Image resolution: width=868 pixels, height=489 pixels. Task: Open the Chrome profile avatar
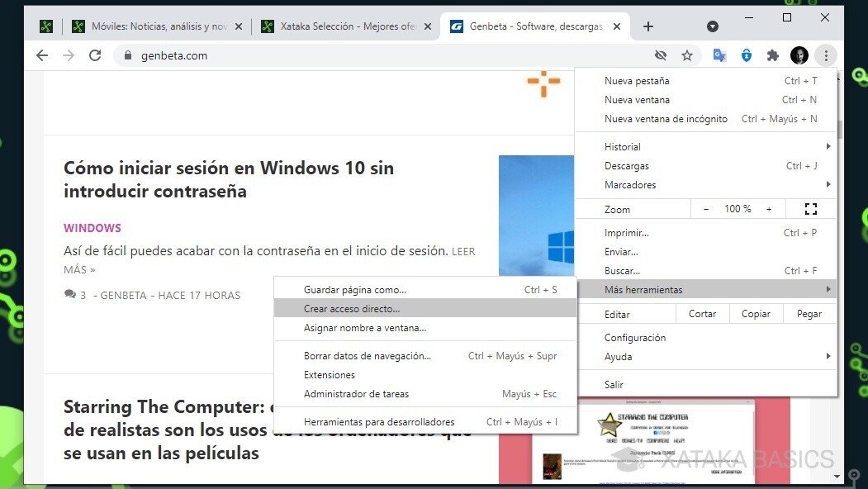[799, 55]
